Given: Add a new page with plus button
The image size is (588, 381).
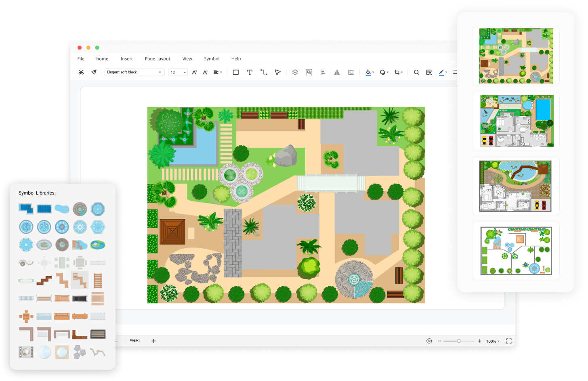Looking at the screenshot, I should point(153,341).
